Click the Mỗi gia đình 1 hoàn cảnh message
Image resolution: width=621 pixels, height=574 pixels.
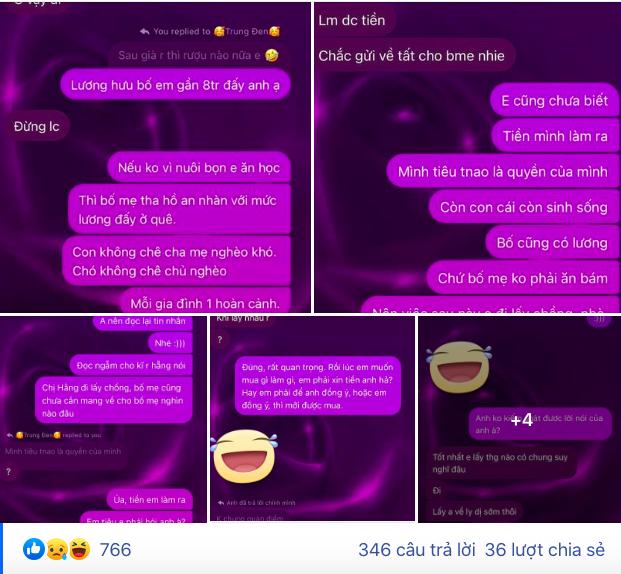(x=205, y=303)
